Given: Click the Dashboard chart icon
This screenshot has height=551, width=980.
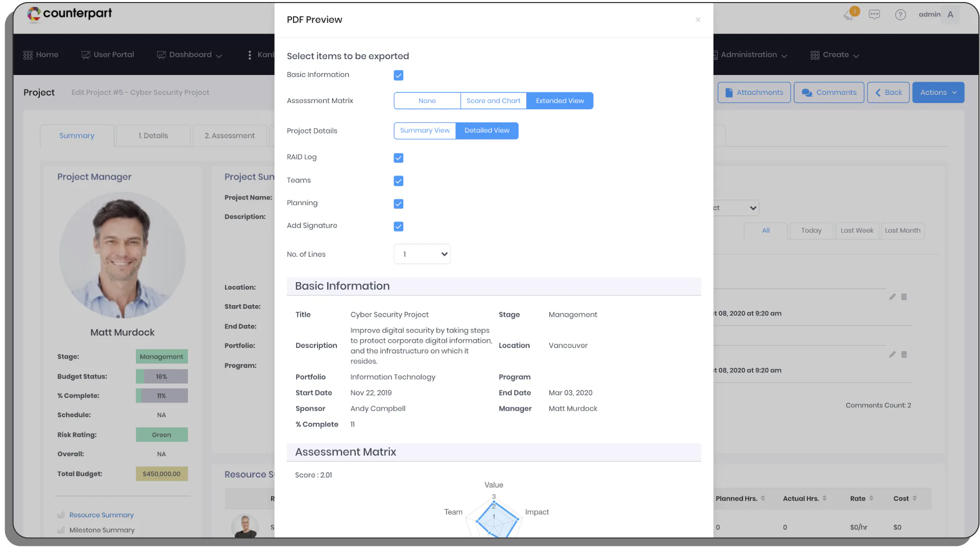Looking at the screenshot, I should coord(161,55).
